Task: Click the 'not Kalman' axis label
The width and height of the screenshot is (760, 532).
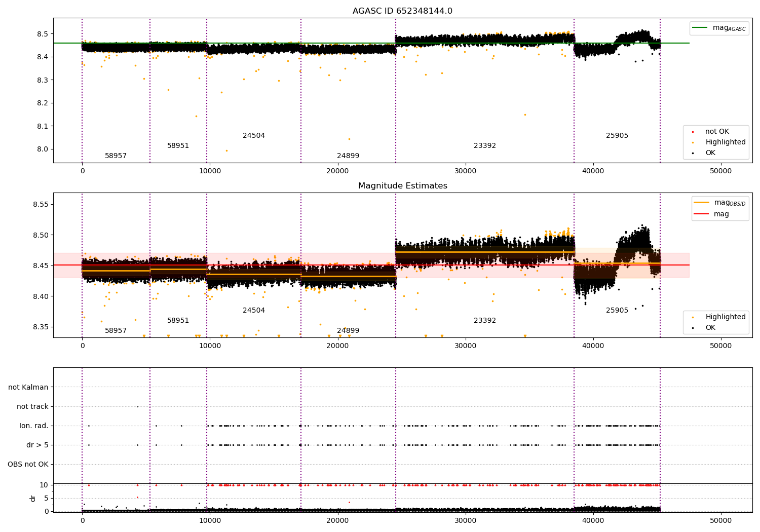Action: [x=28, y=387]
